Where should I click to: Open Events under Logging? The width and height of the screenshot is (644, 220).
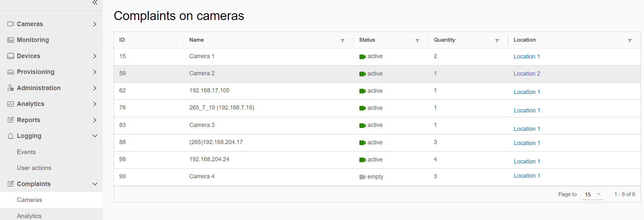26,152
